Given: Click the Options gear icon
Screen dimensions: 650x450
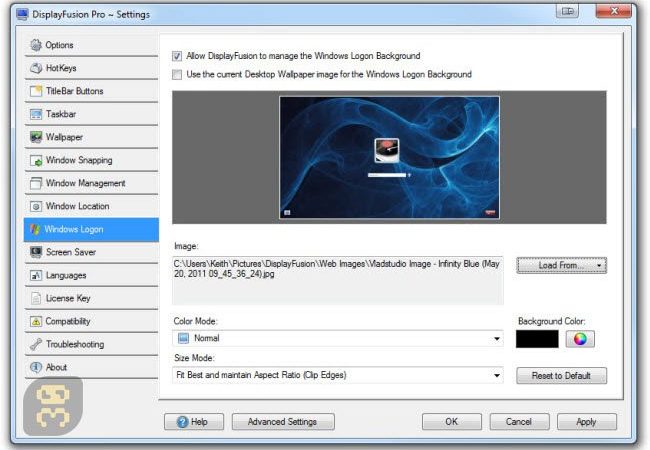Looking at the screenshot, I should point(36,45).
